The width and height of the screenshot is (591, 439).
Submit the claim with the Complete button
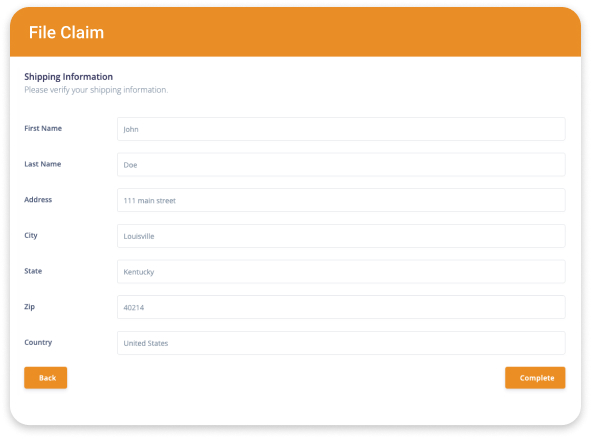(x=535, y=378)
